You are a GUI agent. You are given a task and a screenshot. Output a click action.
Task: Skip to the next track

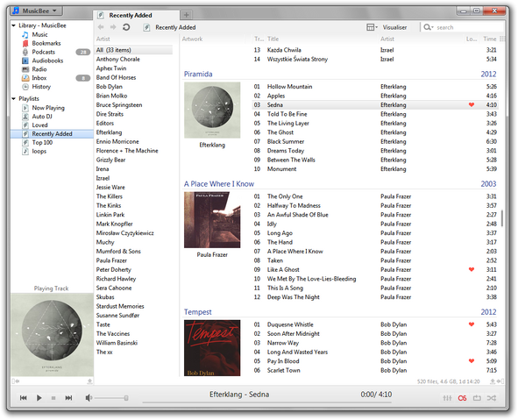pyautogui.click(x=68, y=398)
